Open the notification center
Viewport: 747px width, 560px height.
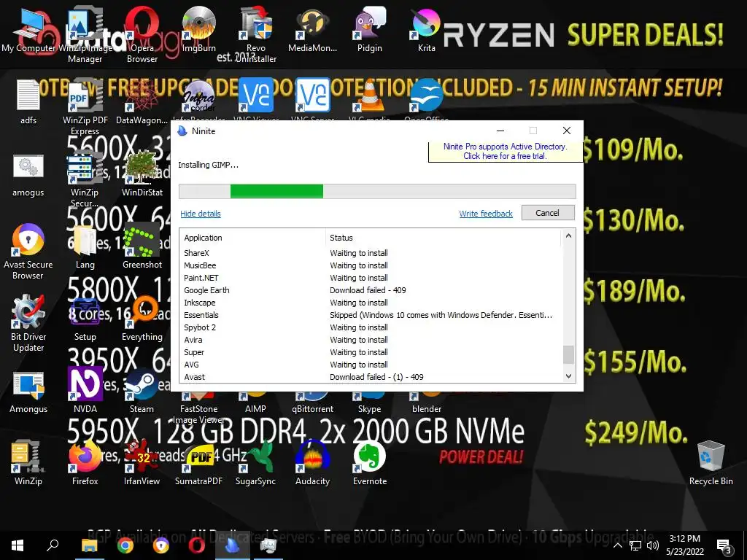click(724, 545)
